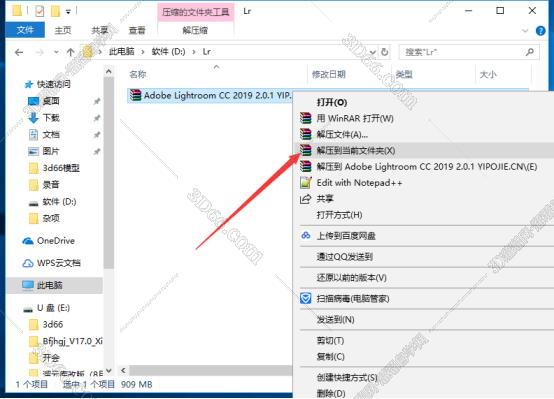Click the archive icon of Adobe Lightroom CC file
This screenshot has height=399, width=554.
coord(135,95)
